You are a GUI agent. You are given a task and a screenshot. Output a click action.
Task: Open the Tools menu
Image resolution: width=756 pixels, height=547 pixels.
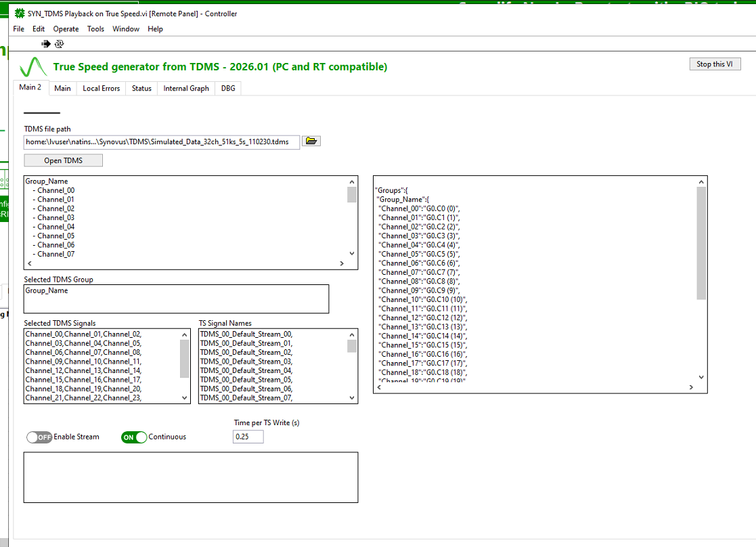tap(95, 29)
